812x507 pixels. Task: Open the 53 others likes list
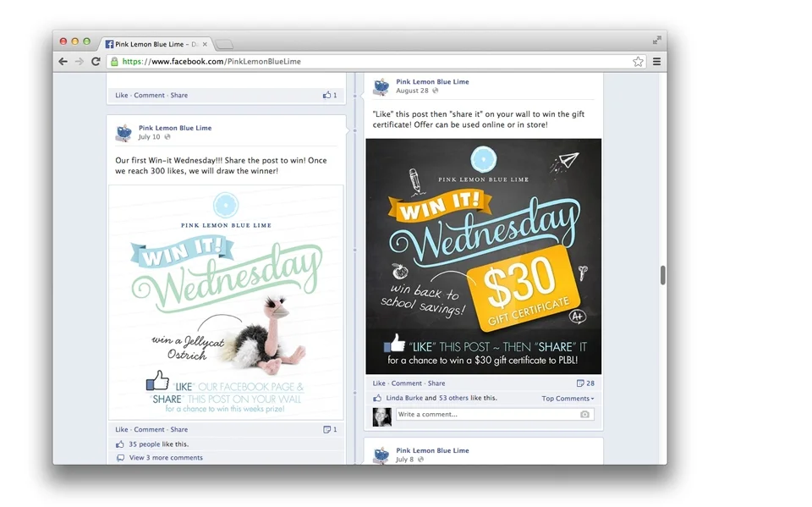(x=453, y=398)
